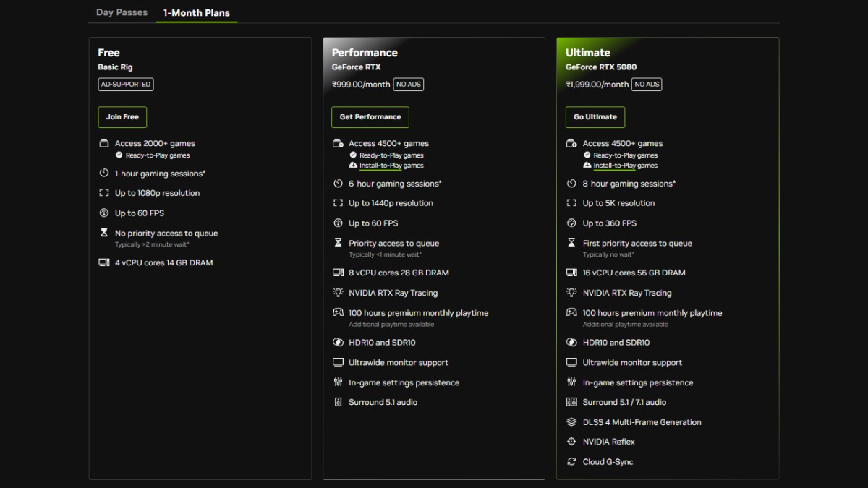The image size is (868, 488).
Task: Click the Get Performance button
Action: (x=370, y=117)
